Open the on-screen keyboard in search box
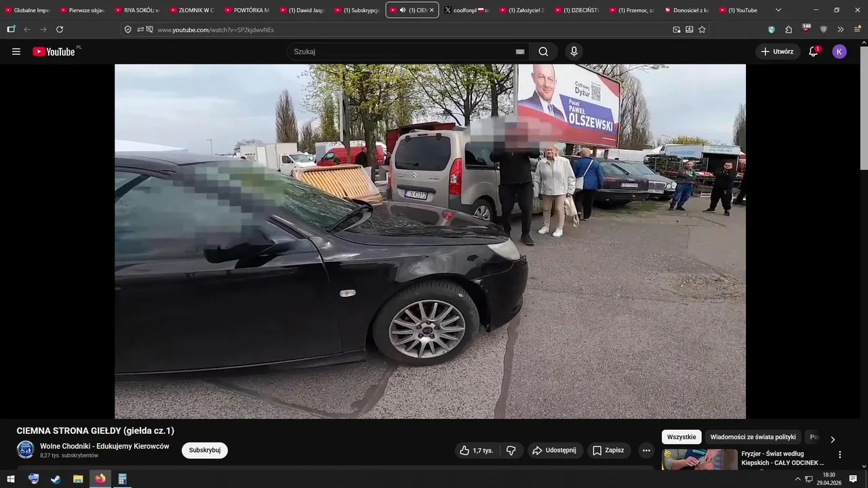This screenshot has width=868, height=488. point(520,52)
